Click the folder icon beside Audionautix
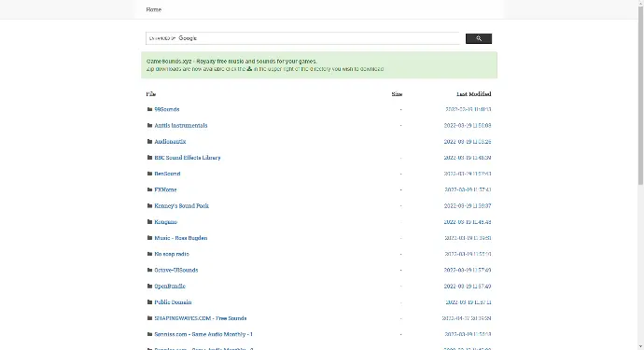 pos(149,141)
